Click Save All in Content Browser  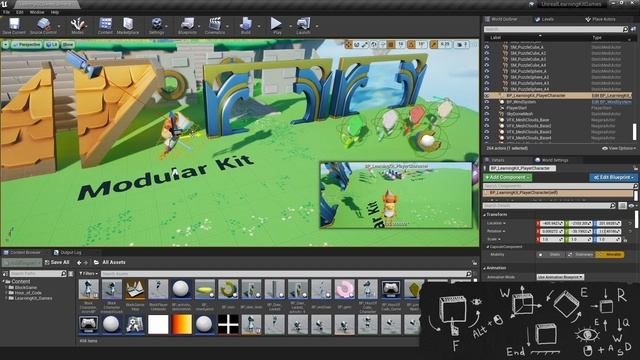click(57, 262)
